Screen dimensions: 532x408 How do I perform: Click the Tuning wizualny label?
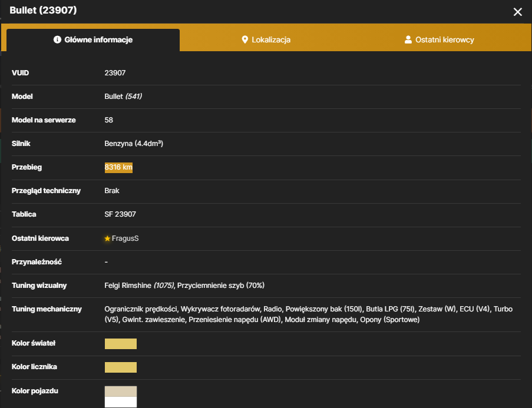39,286
